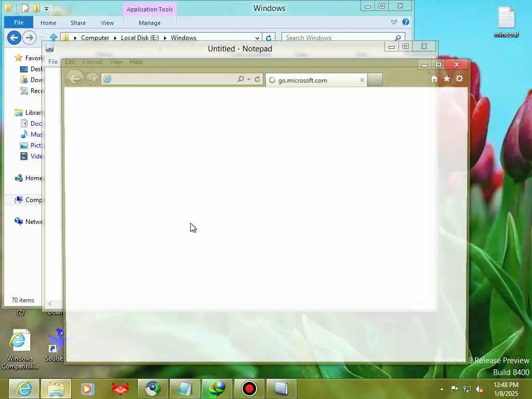The height and width of the screenshot is (399, 532).
Task: Go back in File Explorer
Action: click(14, 37)
